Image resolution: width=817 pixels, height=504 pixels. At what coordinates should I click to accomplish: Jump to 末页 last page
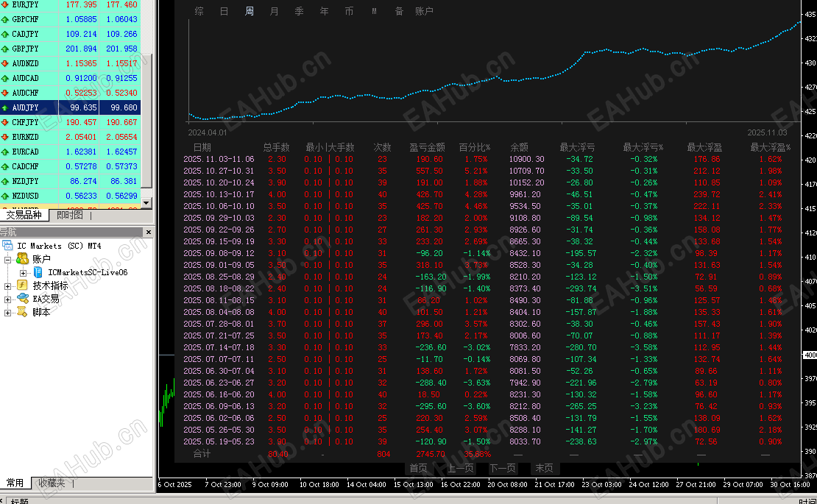pyautogui.click(x=545, y=468)
